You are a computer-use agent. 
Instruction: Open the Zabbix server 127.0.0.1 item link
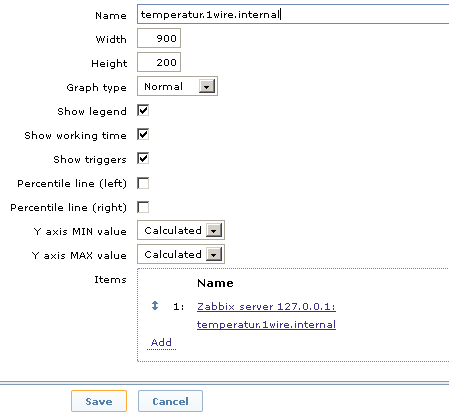(x=266, y=306)
